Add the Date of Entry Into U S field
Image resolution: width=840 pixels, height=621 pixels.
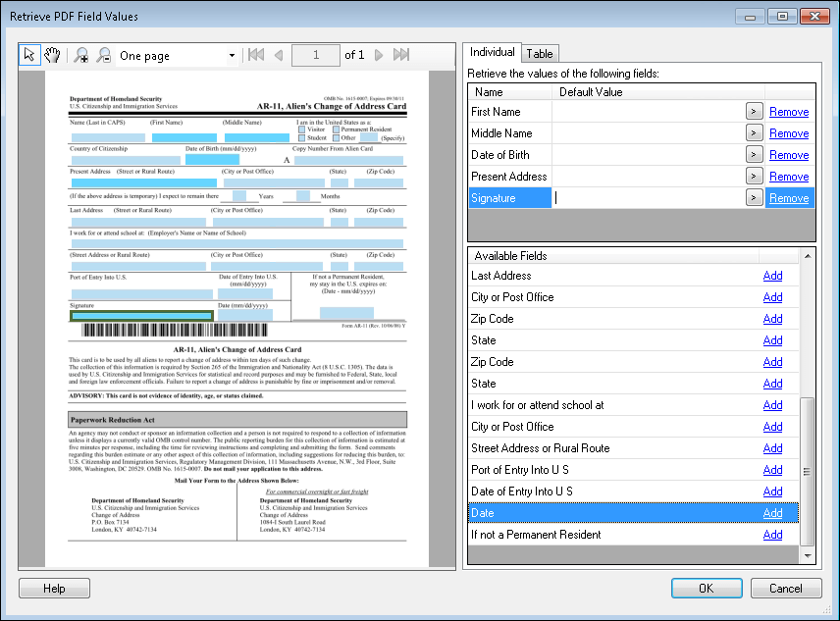point(772,491)
